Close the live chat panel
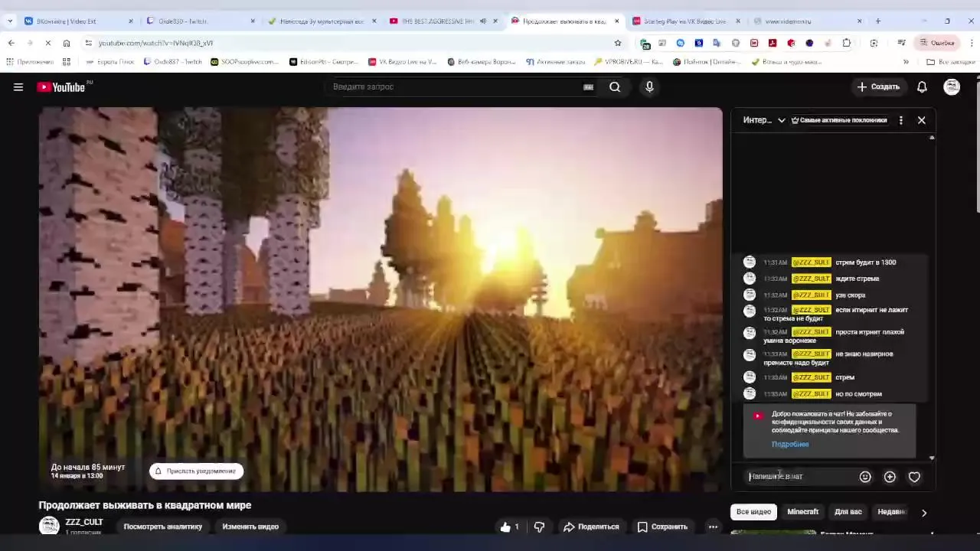 [921, 120]
